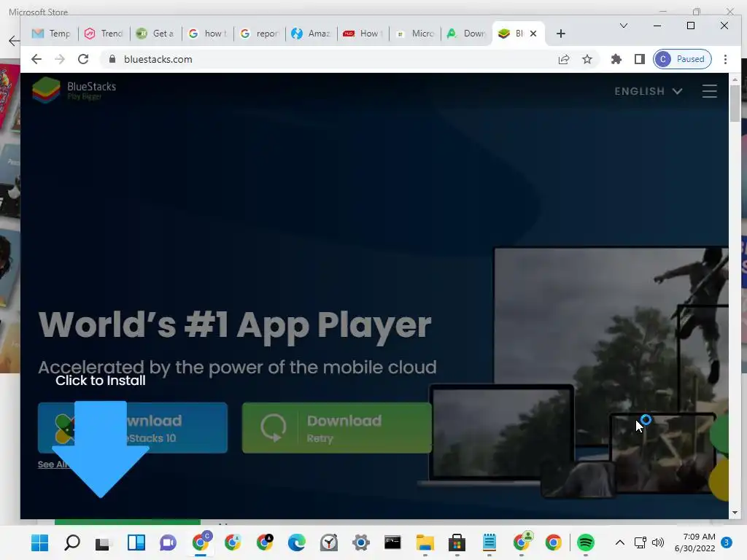
Task: Open Chrome extensions puzzle icon
Action: [x=616, y=59]
